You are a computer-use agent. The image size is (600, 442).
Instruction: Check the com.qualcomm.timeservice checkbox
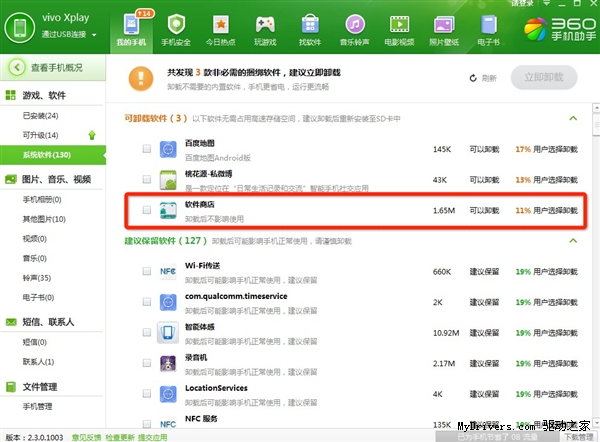click(x=147, y=302)
